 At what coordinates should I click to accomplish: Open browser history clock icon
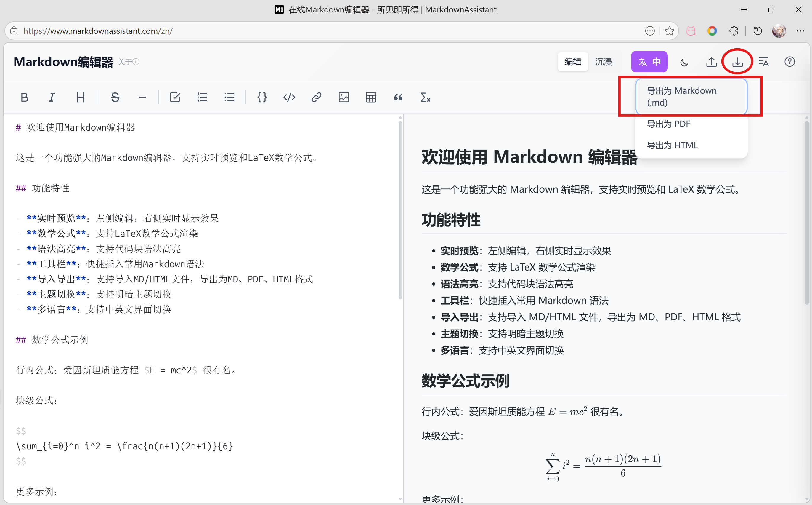pos(758,31)
